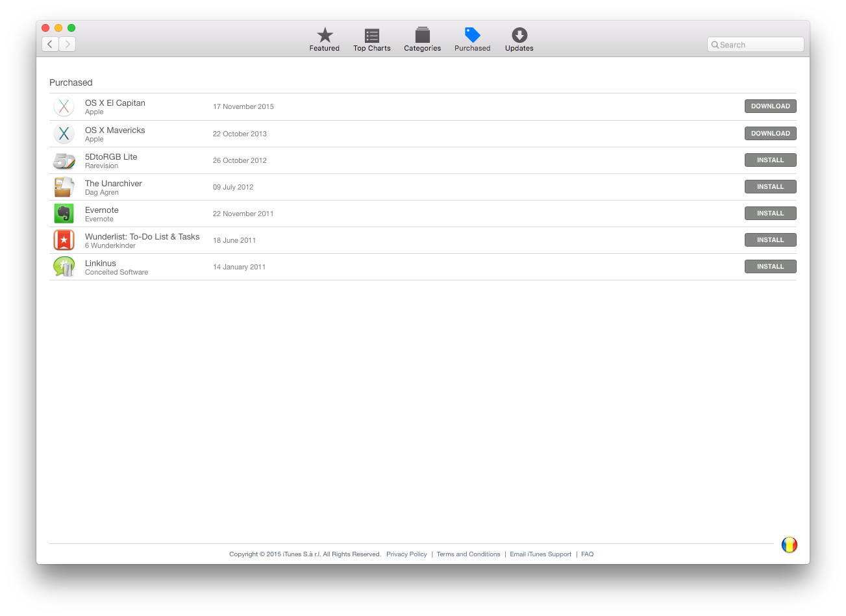Click the forward navigation arrow
This screenshot has width=846, height=616.
coord(68,44)
